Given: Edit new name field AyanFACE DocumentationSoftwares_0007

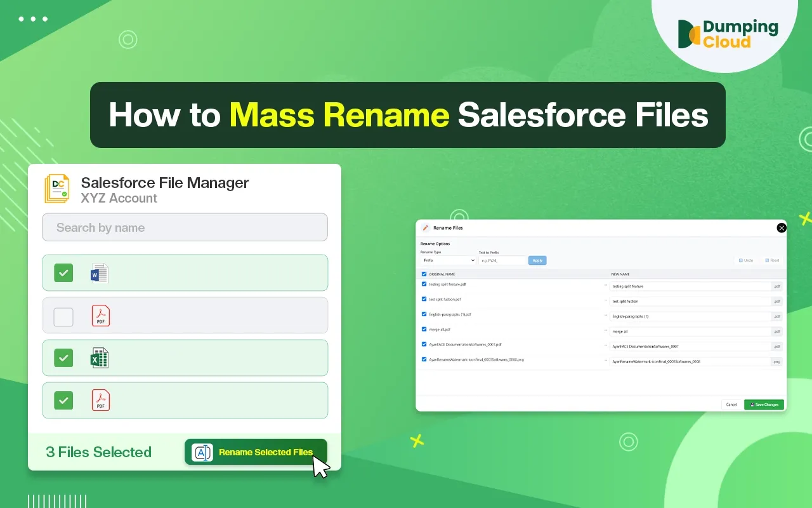Looking at the screenshot, I should pos(690,347).
